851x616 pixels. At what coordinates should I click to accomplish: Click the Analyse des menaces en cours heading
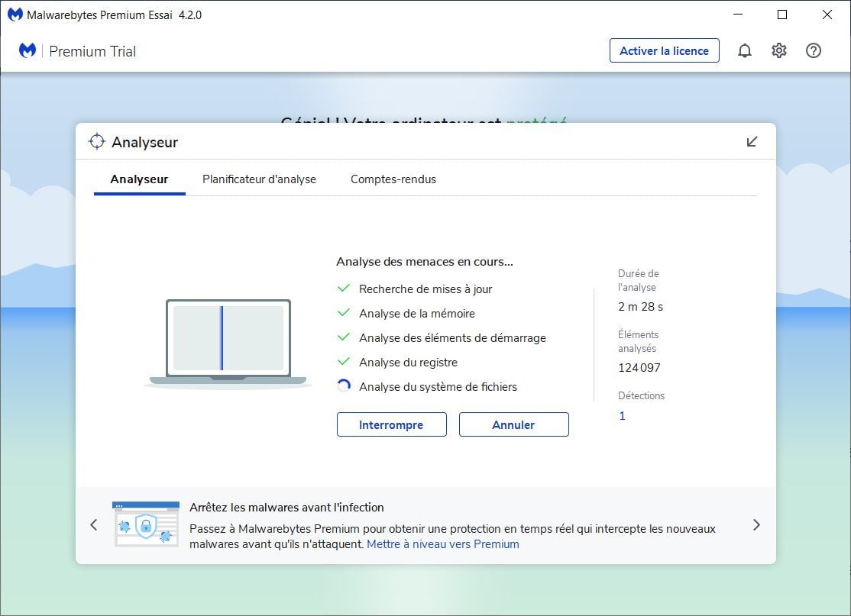(425, 262)
